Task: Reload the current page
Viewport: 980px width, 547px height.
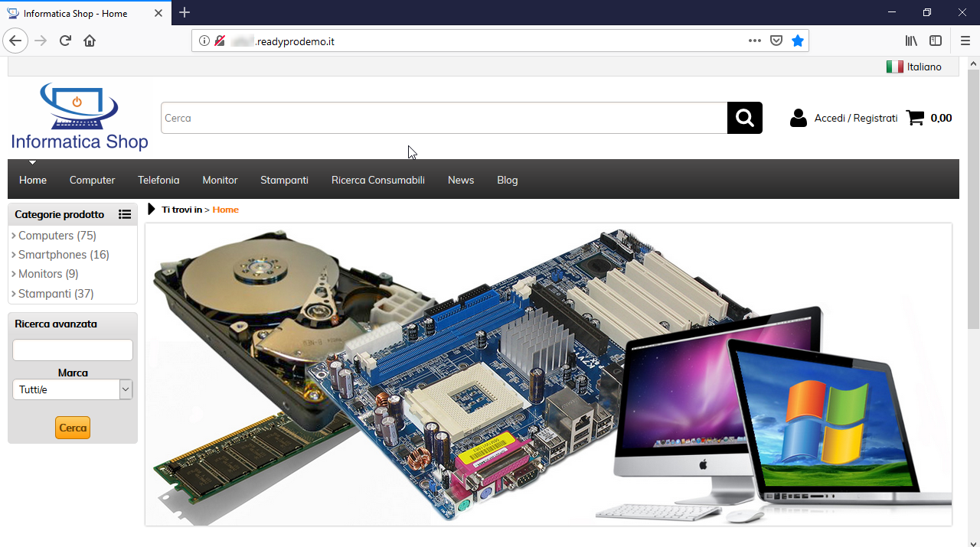Action: 65,41
